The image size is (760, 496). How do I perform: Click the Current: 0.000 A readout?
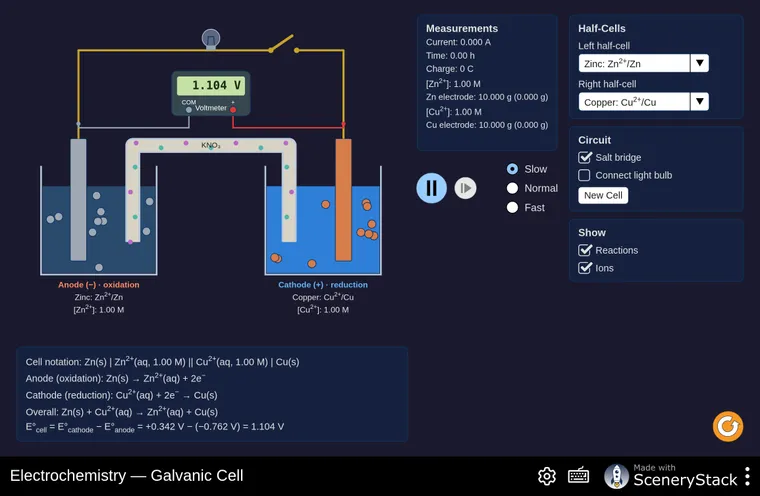(458, 42)
